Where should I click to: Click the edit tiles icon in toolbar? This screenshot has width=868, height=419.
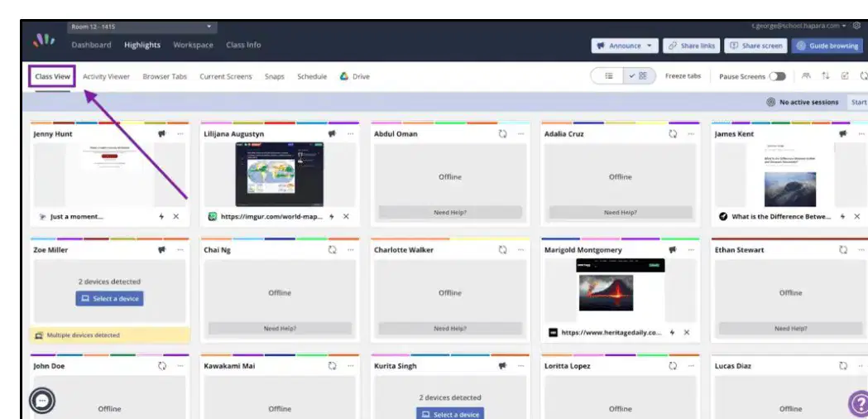pyautogui.click(x=845, y=76)
